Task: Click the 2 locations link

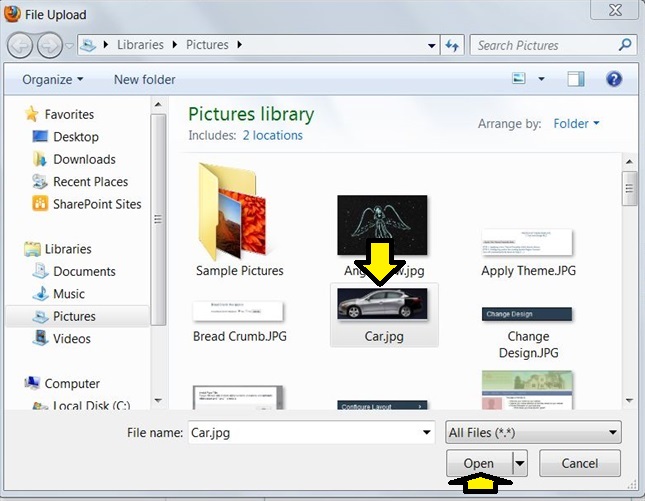Action: click(272, 135)
